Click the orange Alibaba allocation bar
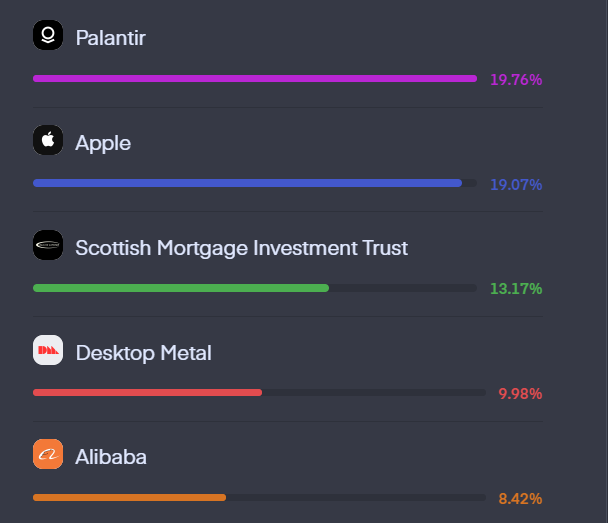 [x=130, y=497]
